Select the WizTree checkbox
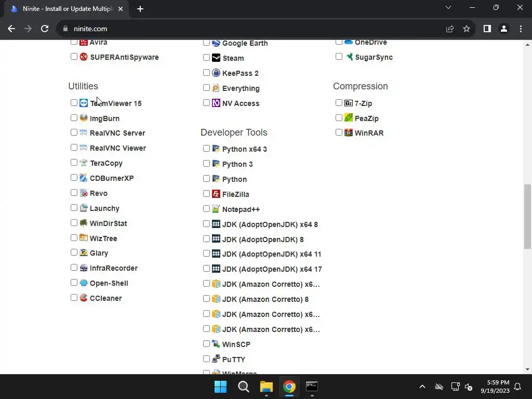532x399 pixels. point(74,237)
